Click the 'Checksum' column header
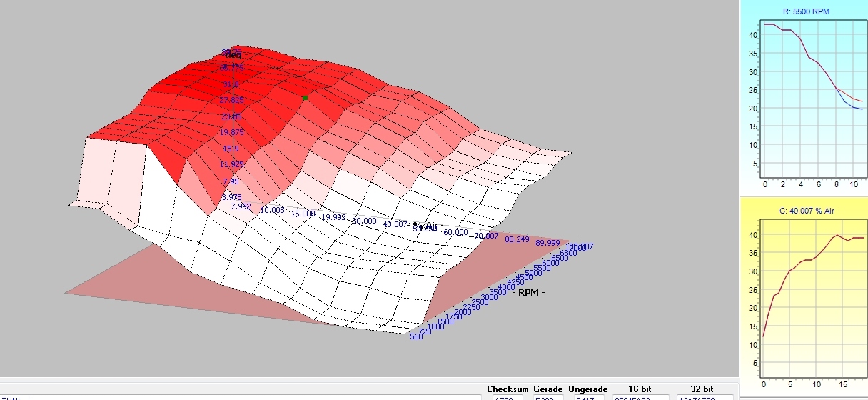Viewport: 868px width, 400px height. [507, 389]
